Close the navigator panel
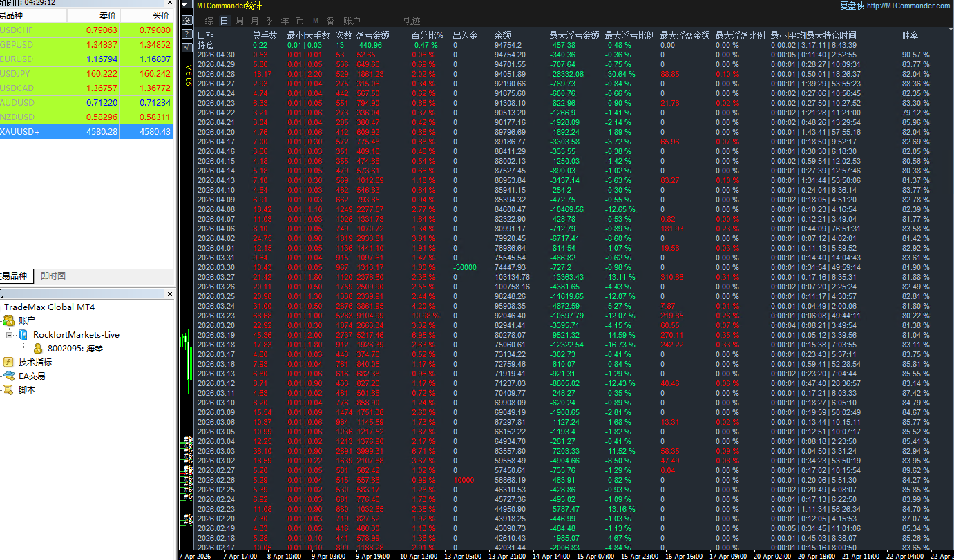The width and height of the screenshot is (954, 560). [x=170, y=294]
